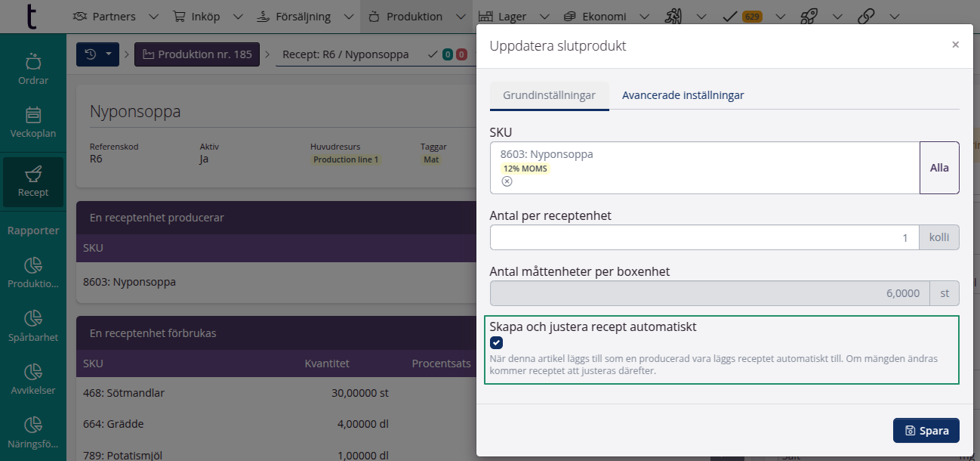Uncheck Skapa och justera recept automatiskt
This screenshot has height=461, width=980.
(x=497, y=342)
